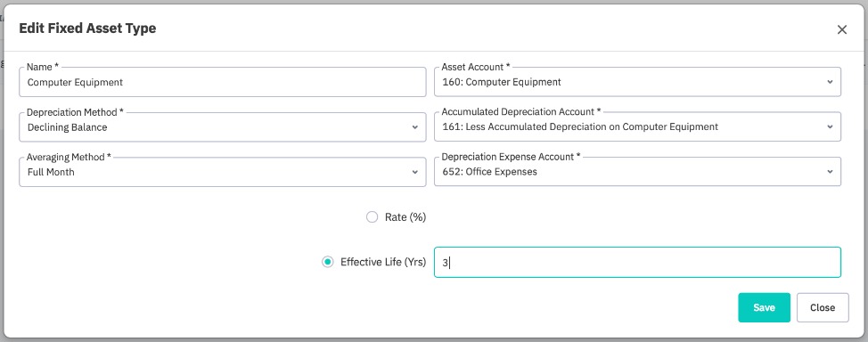The width and height of the screenshot is (868, 342).
Task: Select the Effective Life (Yrs) radio button
Action: [328, 262]
